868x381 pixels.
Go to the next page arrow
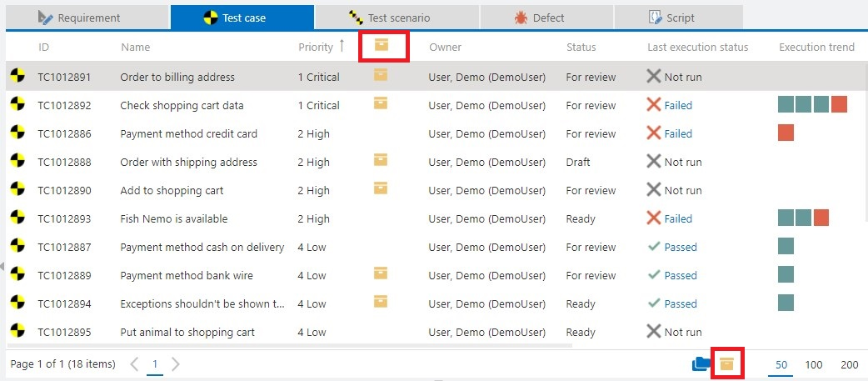(x=175, y=363)
